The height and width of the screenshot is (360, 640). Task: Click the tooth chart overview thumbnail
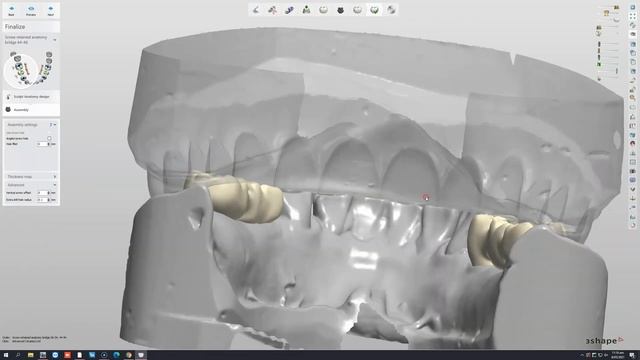click(x=31, y=68)
